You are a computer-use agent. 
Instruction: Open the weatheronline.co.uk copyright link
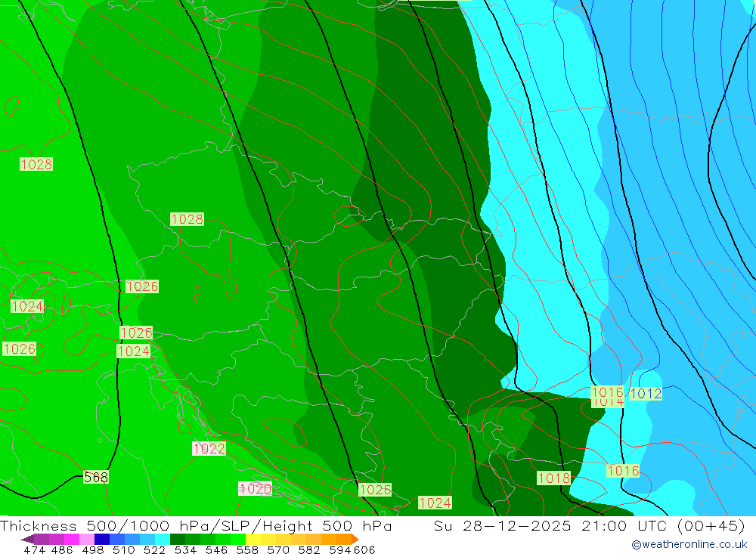[689, 544]
